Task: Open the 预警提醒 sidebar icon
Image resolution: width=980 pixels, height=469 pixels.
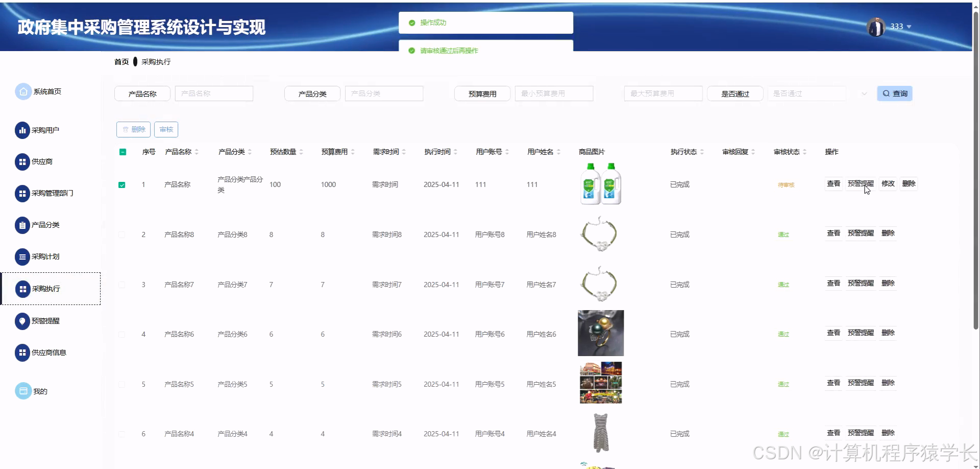Action: pyautogui.click(x=22, y=321)
